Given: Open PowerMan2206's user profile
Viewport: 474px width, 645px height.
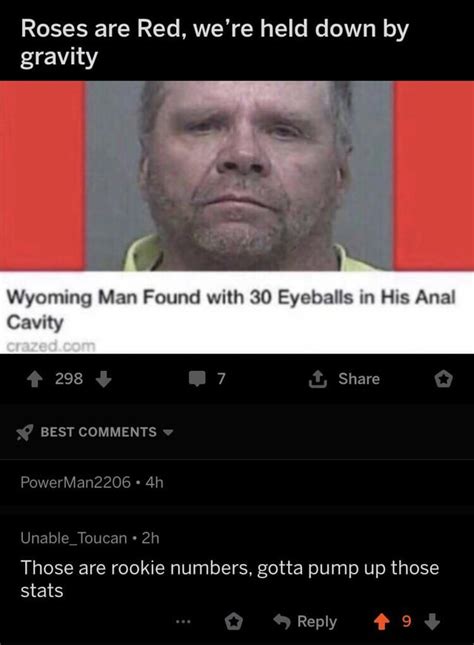Looking at the screenshot, I should [76, 482].
